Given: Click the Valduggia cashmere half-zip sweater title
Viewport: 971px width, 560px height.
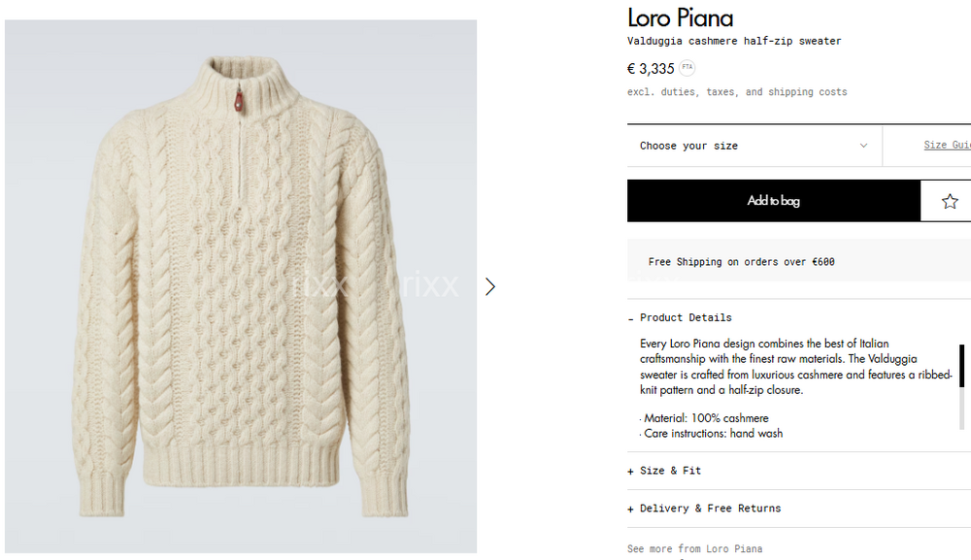Looking at the screenshot, I should (734, 41).
